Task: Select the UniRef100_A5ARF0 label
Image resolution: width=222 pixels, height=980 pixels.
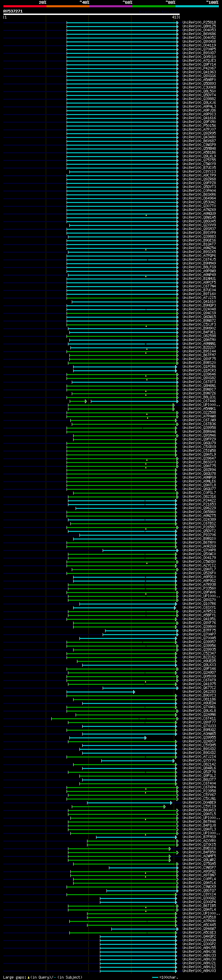Action: click(199, 80)
